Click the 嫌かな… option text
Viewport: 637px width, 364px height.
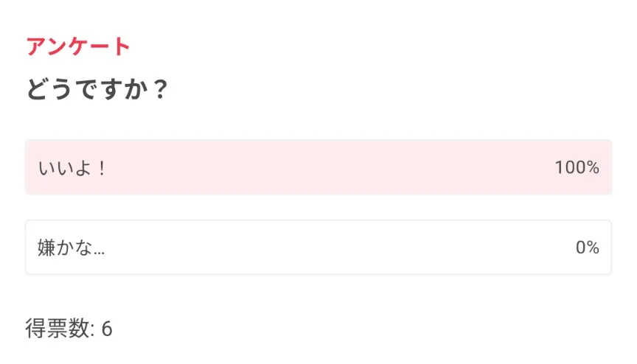tap(71, 248)
